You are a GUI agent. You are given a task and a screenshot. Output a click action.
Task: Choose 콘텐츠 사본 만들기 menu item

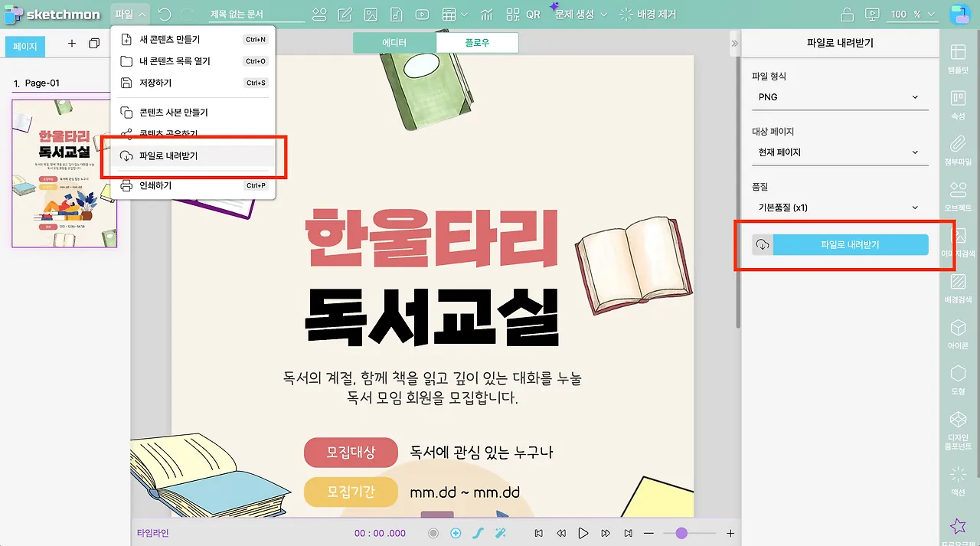pos(193,113)
